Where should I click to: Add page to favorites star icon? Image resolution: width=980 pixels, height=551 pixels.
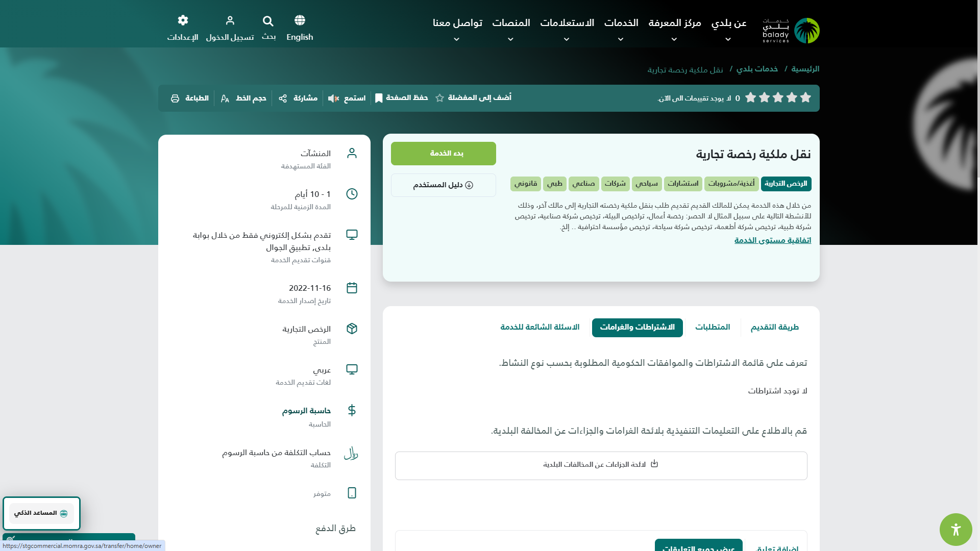[x=439, y=98]
